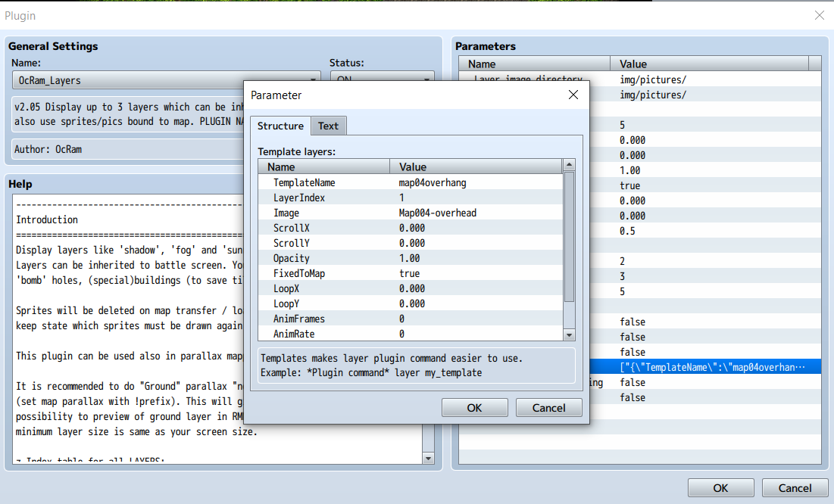Click the plugin description v2.05 text box

(128, 114)
